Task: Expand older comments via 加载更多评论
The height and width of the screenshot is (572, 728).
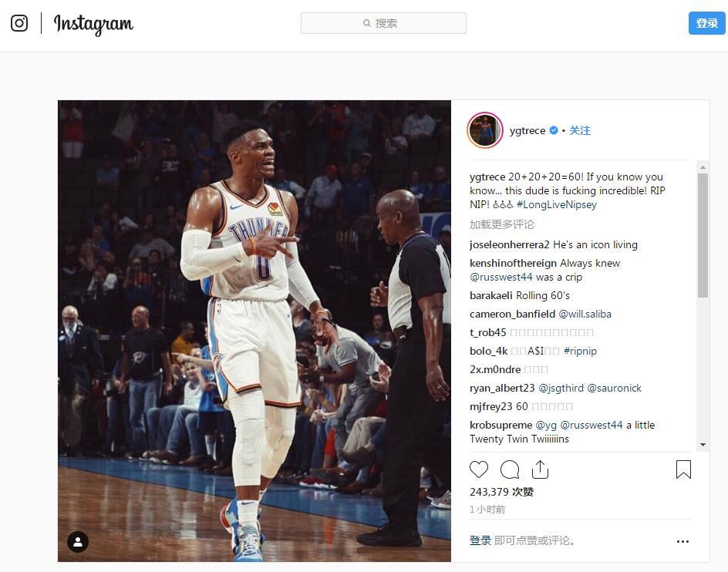Action: tap(502, 225)
